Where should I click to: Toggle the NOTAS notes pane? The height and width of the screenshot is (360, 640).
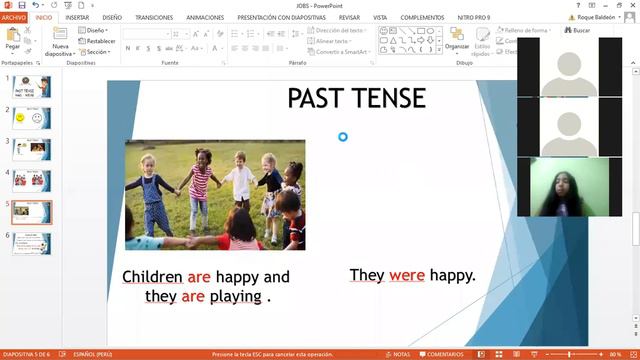click(x=398, y=354)
